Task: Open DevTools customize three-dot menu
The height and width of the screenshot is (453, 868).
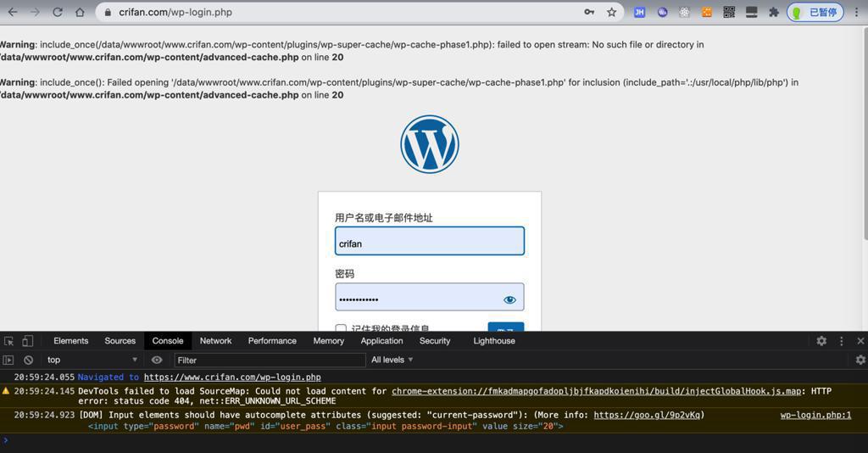Action: click(842, 341)
